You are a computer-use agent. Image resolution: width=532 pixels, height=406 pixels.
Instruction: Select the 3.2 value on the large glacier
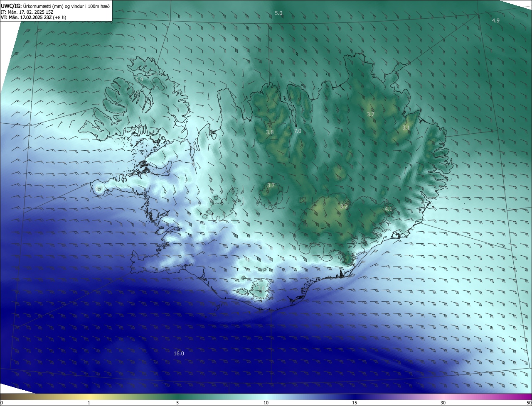tap(344, 206)
